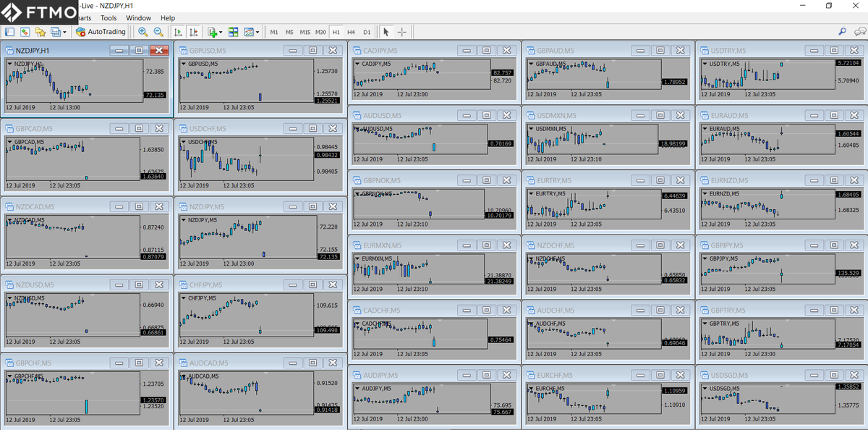Screen dimensions: 868x430
Task: Expand the triangle menu in GBPUSD,M5 chart
Action: [184, 64]
